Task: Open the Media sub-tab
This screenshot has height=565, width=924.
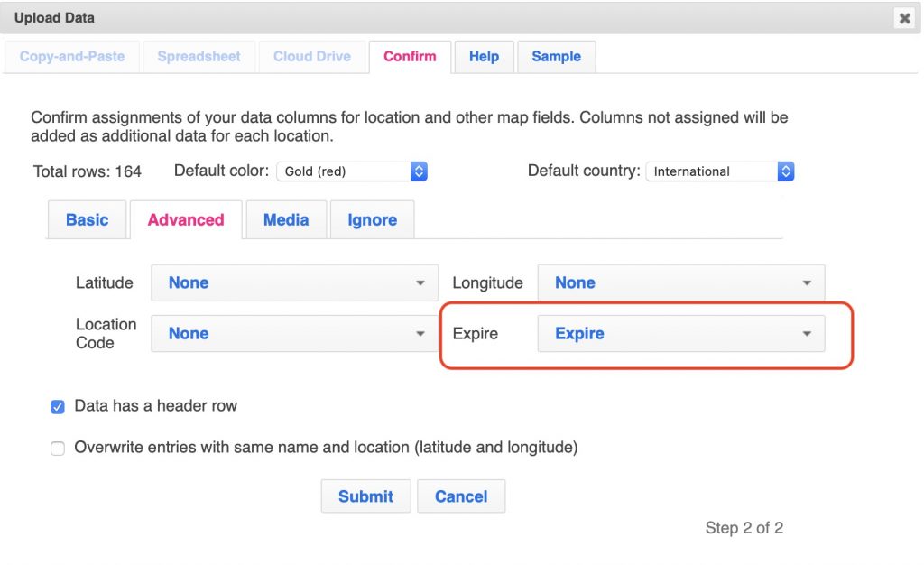Action: 286,219
